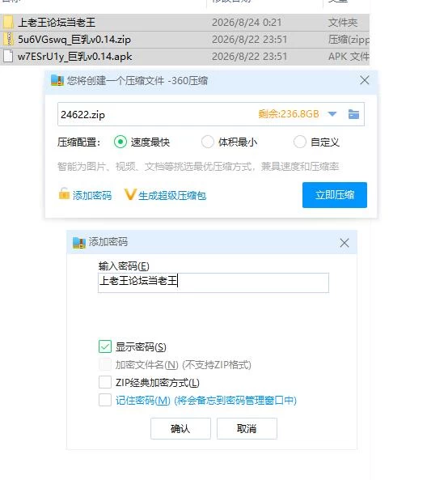This screenshot has height=480, width=448.
Task: Click the 360压缩 logo in the 添加密码 dialog title
Action: point(79,243)
